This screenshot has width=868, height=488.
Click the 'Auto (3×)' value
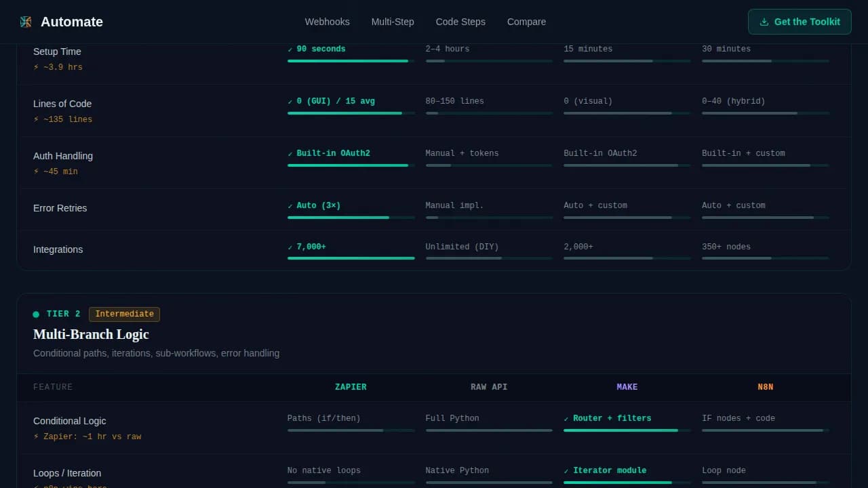tap(318, 205)
